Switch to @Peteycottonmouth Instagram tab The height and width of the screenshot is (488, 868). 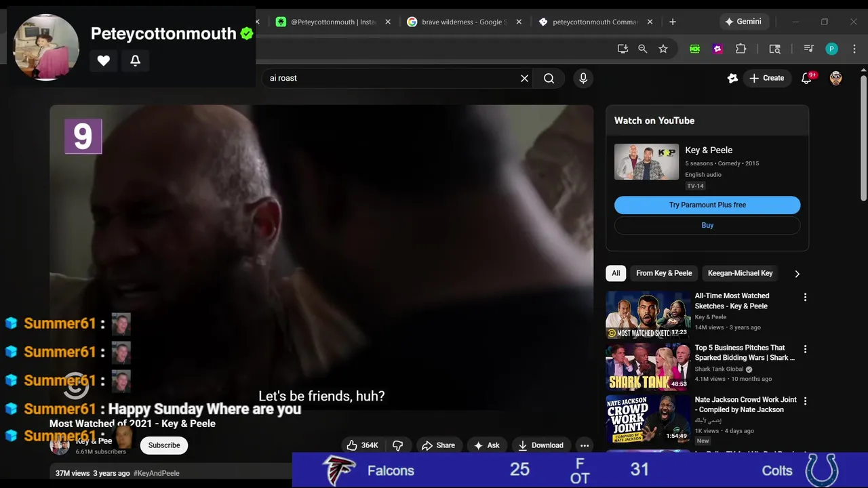(x=334, y=22)
